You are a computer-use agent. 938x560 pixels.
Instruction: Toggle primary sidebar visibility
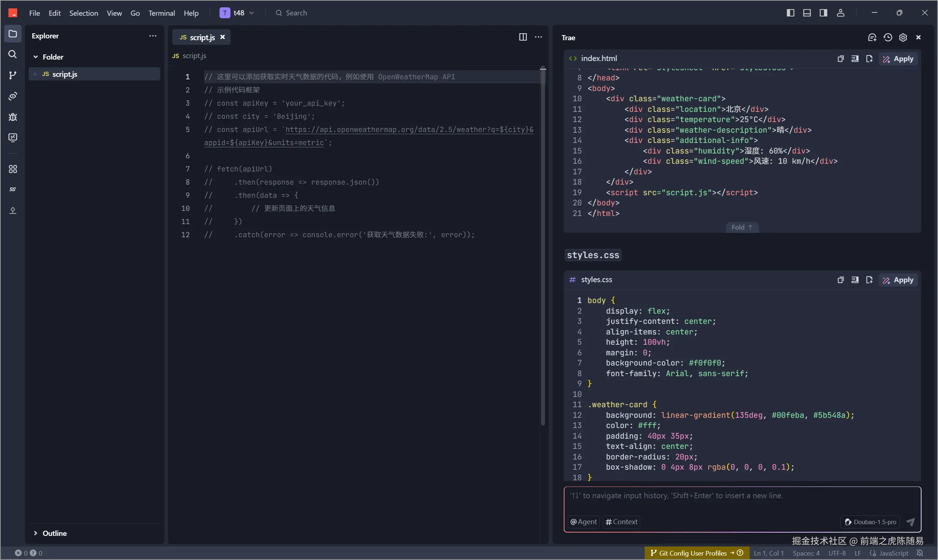point(790,13)
